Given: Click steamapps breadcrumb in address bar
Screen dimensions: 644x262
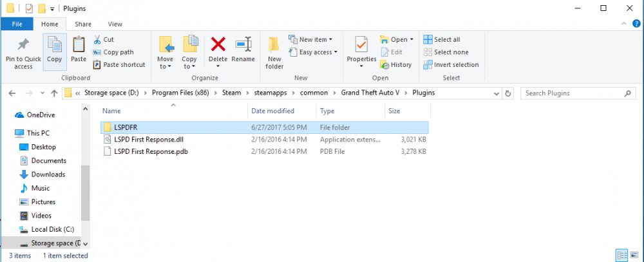Looking at the screenshot, I should (x=271, y=93).
